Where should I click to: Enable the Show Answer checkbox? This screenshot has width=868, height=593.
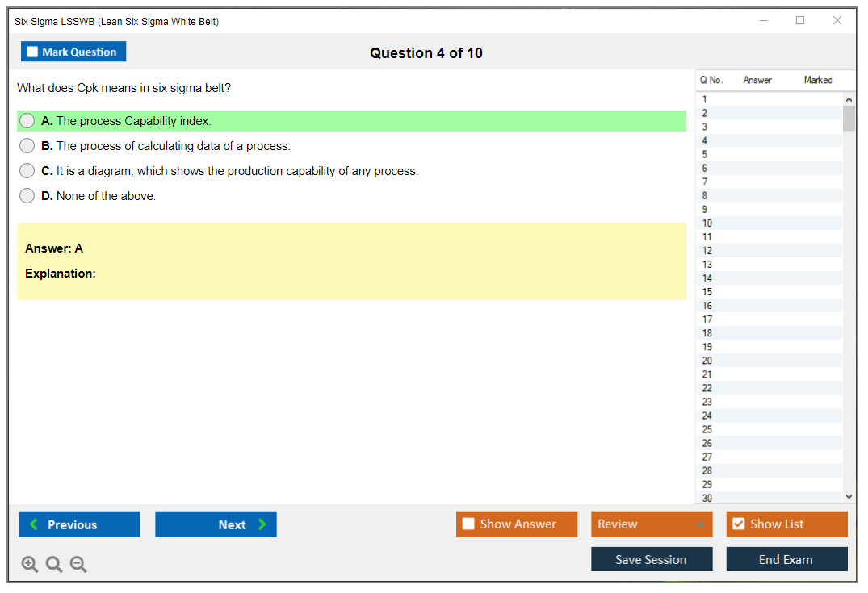468,524
